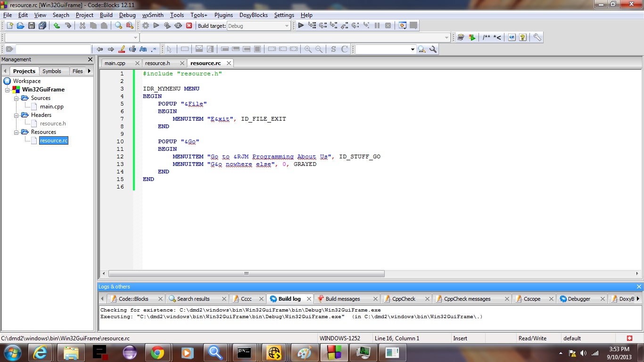The height and width of the screenshot is (362, 644).
Task: Open the wxSmith menu
Action: click(152, 15)
